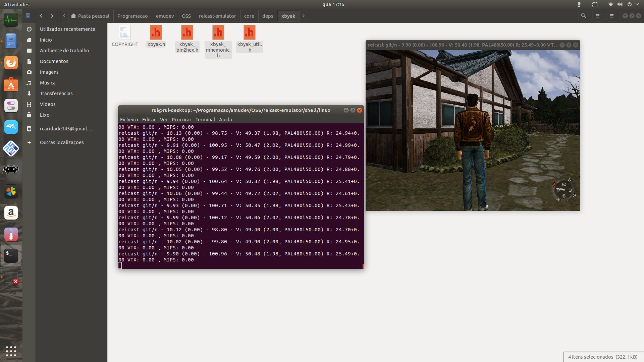Screen dimensions: 644x362
Task: Open system menu dropdown arrow in top bar
Action: [x=637, y=4]
